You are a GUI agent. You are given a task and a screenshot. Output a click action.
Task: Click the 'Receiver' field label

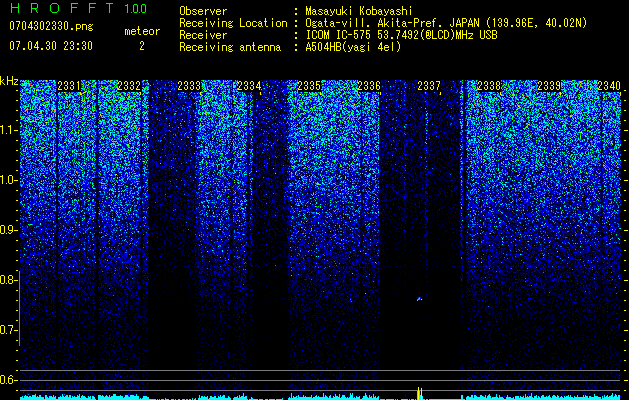[x=203, y=35]
